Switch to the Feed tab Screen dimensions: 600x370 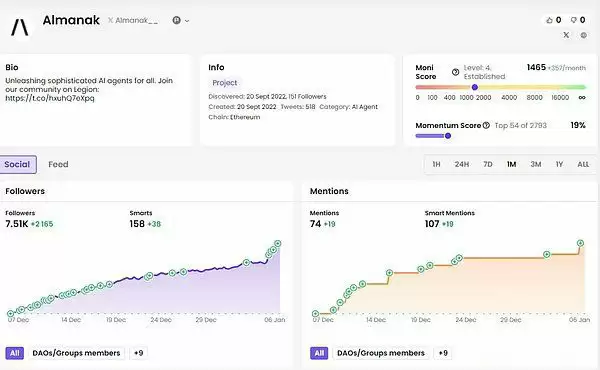click(58, 165)
